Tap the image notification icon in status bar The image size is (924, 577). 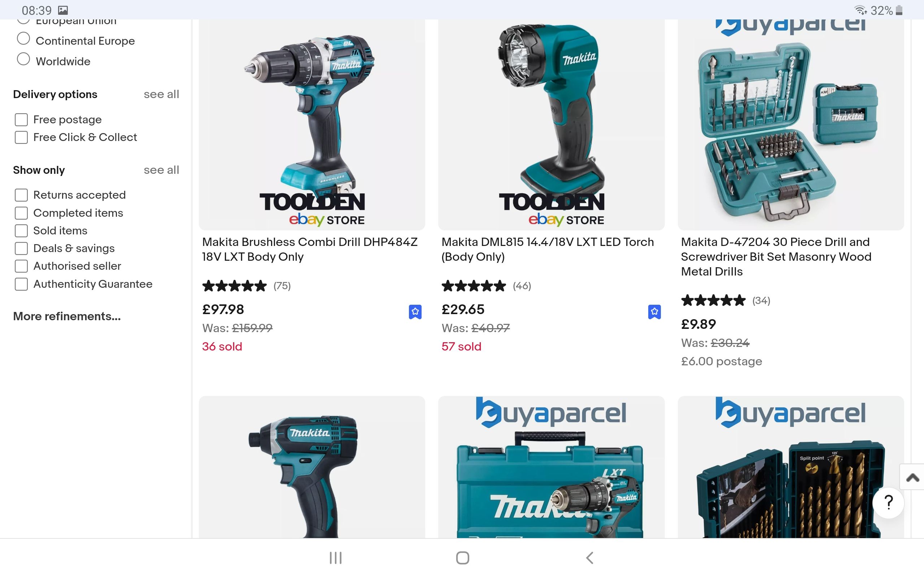tap(63, 10)
